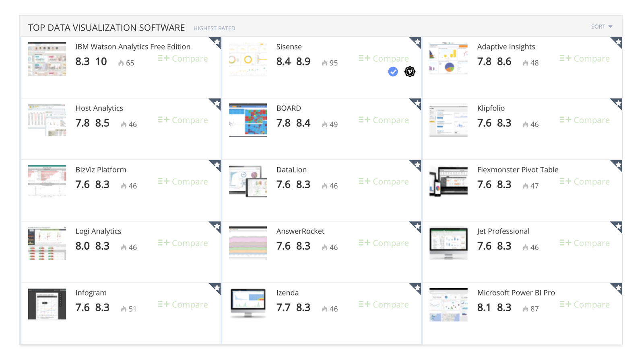Viewport: 644px width, 359px height.
Task: Click the DataLion devices thumbnail
Action: [248, 181]
